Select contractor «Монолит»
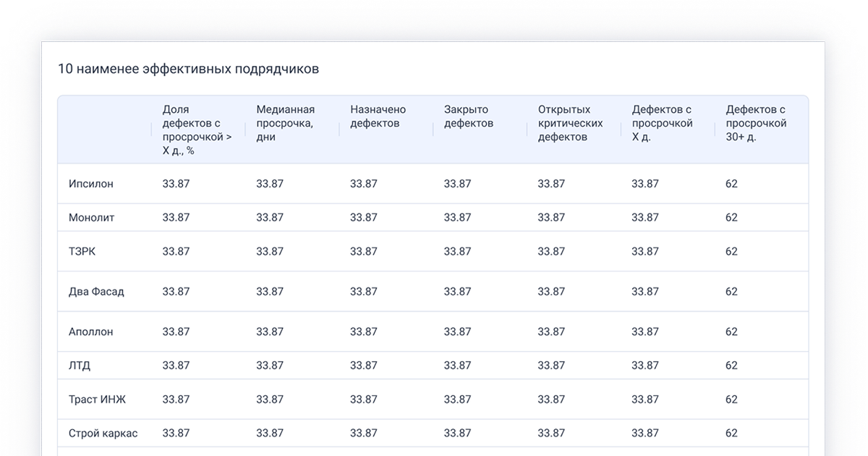The height and width of the screenshot is (456, 868). 92,216
